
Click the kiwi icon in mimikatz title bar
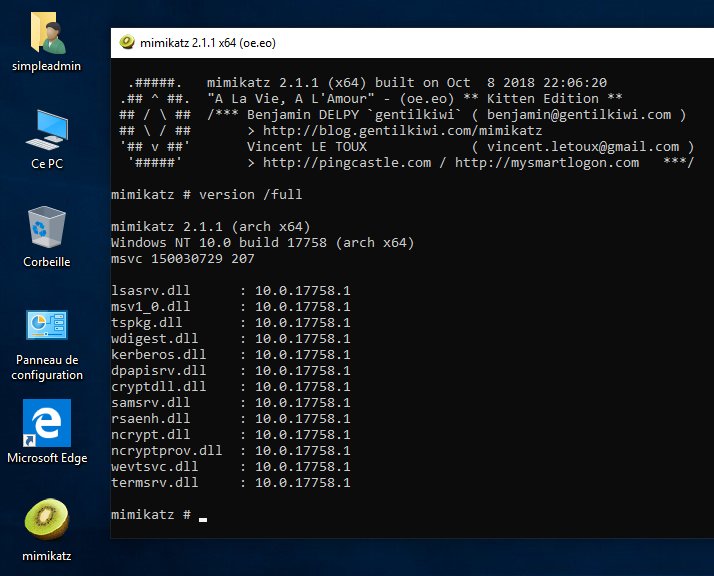[x=127, y=42]
